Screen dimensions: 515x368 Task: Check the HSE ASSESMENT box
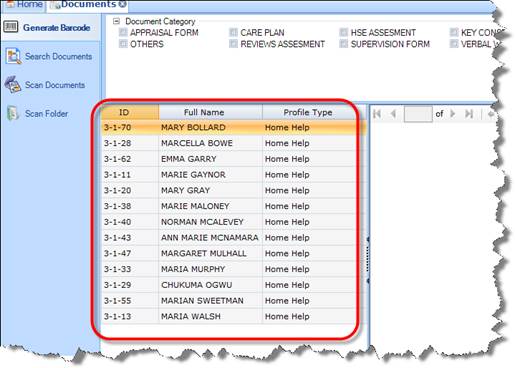point(344,32)
